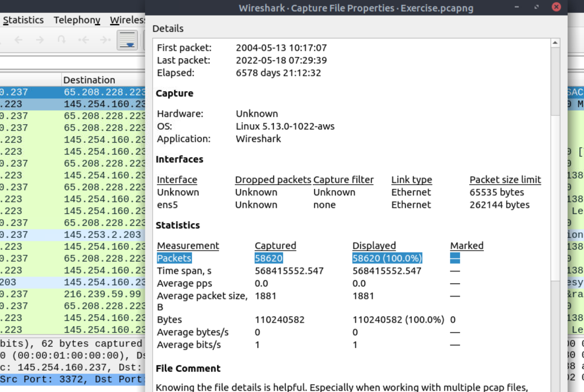This screenshot has width=584, height=392.
Task: Click the 'First packet:' label
Action: 184,48
